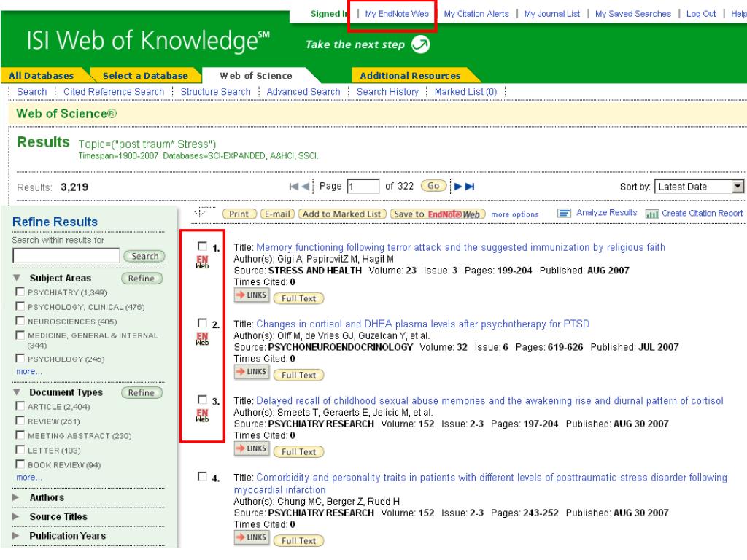The image size is (747, 560).
Task: Check the PSYCHIATRY subject area filter
Action: tap(20, 292)
